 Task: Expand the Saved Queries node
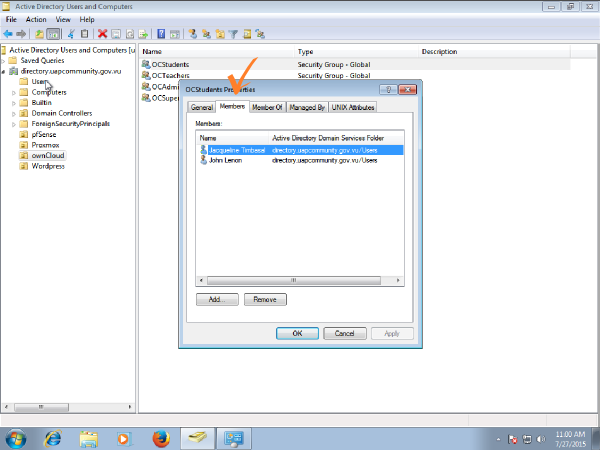coord(3,61)
